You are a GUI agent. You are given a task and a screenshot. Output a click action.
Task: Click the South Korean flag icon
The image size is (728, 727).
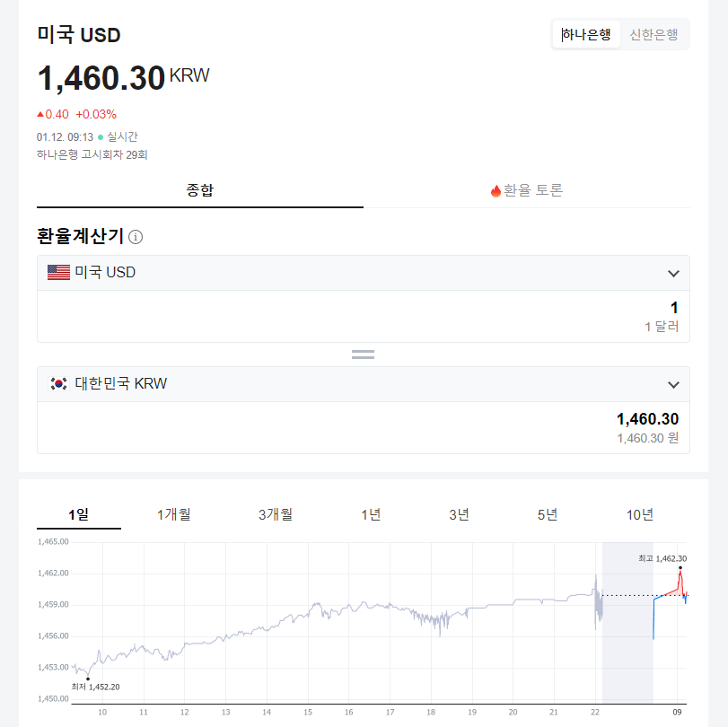(x=57, y=384)
